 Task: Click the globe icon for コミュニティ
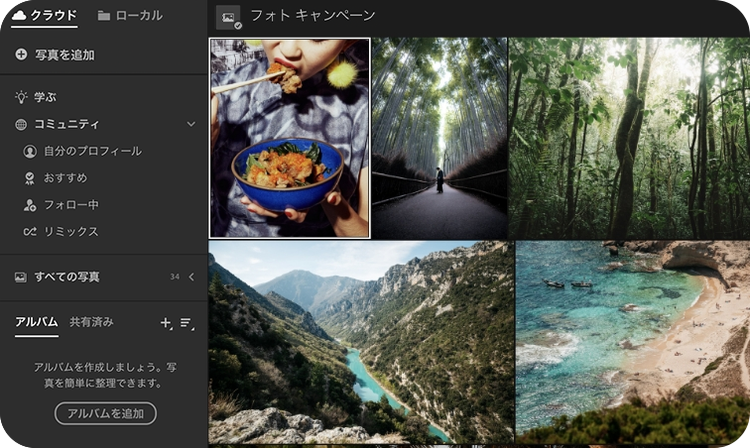[x=21, y=124]
